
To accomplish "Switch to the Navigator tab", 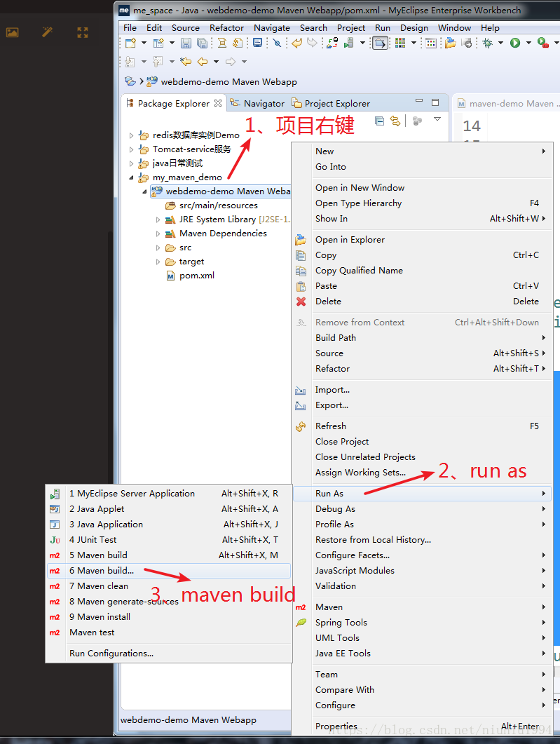I will [257, 104].
